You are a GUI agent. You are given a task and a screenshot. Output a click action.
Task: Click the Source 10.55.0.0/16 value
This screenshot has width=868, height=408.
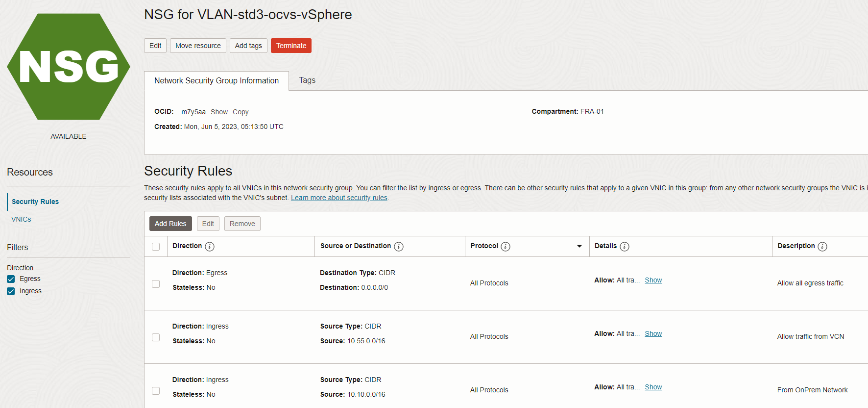pyautogui.click(x=366, y=341)
